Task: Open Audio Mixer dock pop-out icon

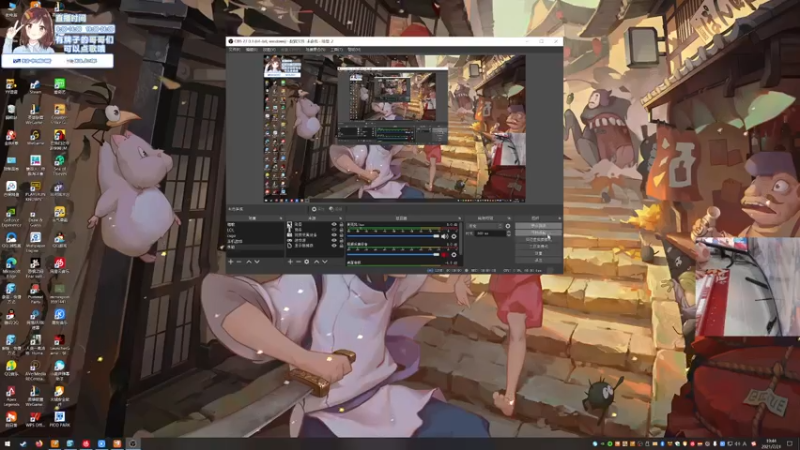Action: pos(459,218)
